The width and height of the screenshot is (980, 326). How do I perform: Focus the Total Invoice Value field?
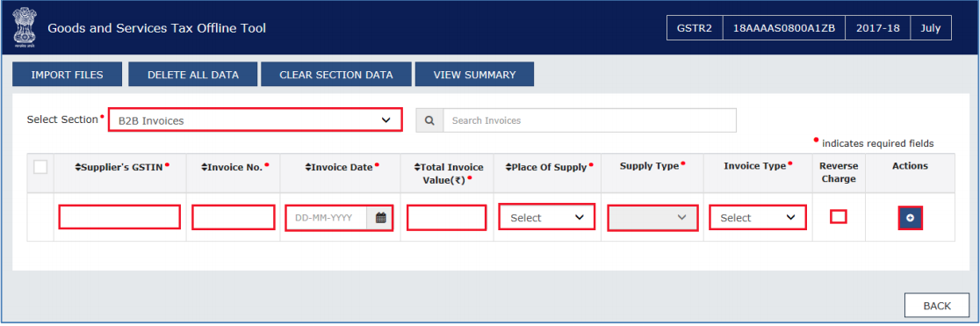tap(446, 217)
